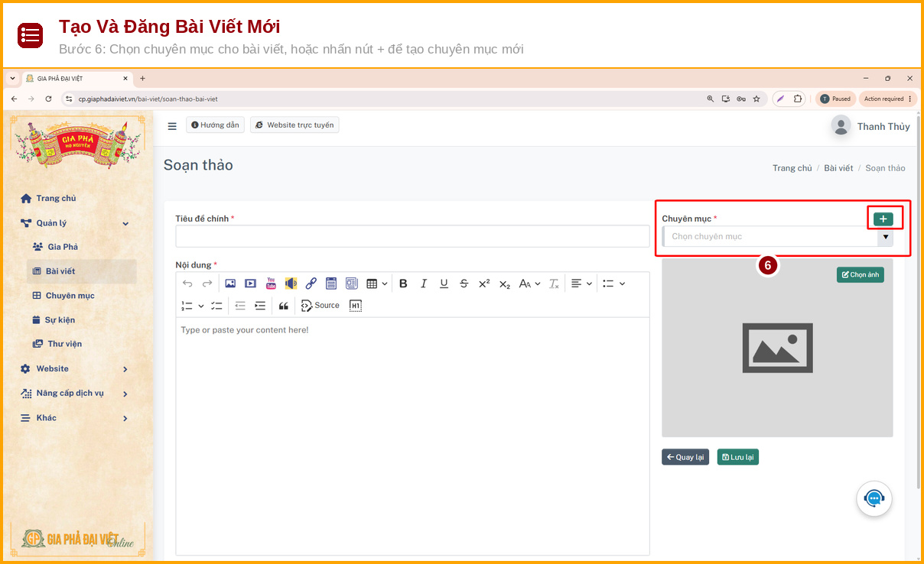Switch to Source editing mode

pos(320,306)
